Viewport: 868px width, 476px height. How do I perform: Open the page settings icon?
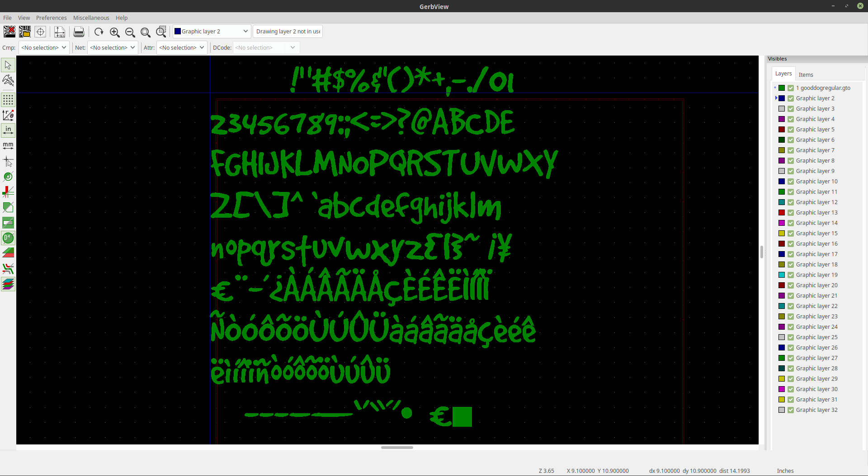(60, 32)
